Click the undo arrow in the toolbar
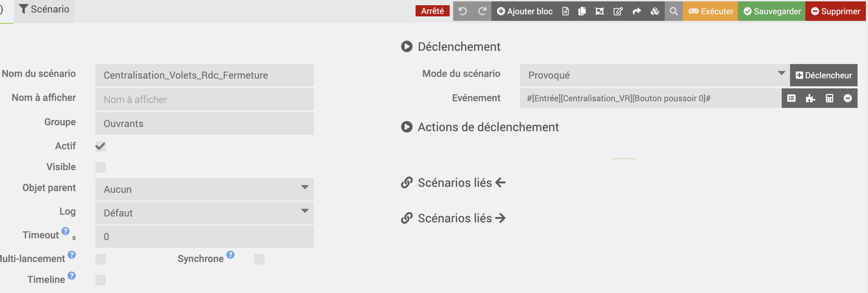 point(463,11)
